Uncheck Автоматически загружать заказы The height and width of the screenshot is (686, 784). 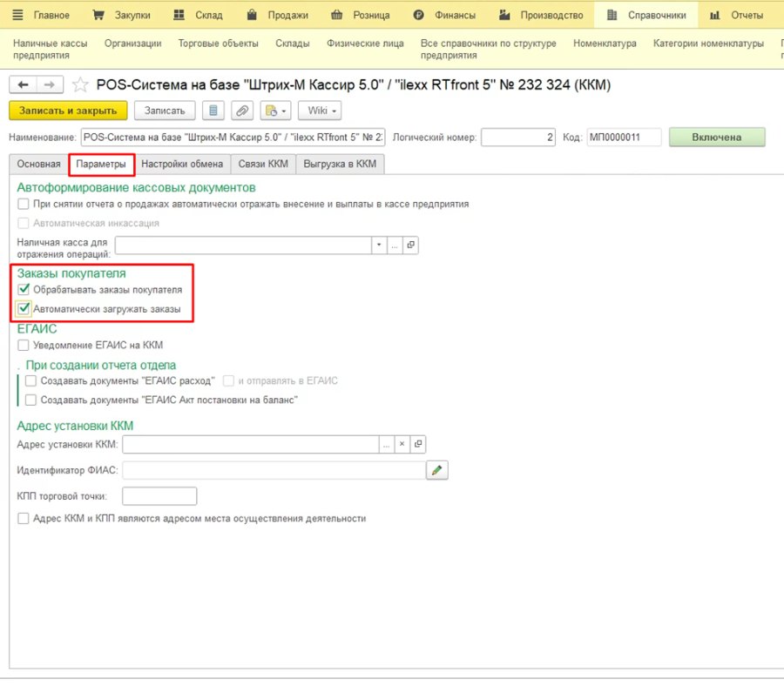point(23,309)
